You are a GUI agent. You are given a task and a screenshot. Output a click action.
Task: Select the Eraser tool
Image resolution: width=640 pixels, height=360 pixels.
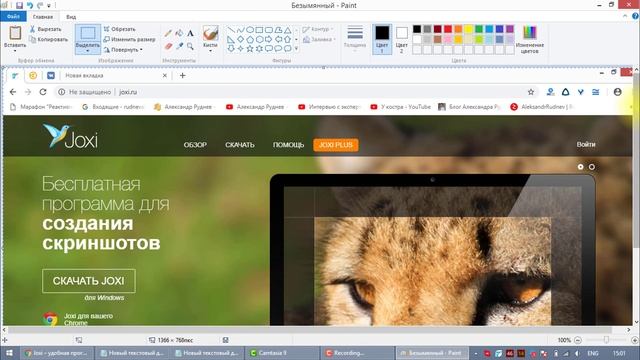pos(168,46)
